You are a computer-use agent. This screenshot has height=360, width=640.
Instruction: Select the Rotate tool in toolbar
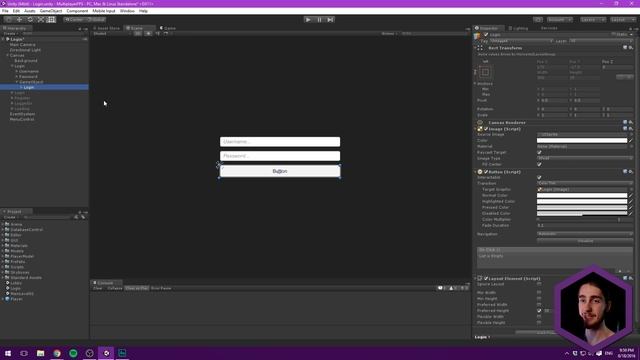click(x=30, y=20)
